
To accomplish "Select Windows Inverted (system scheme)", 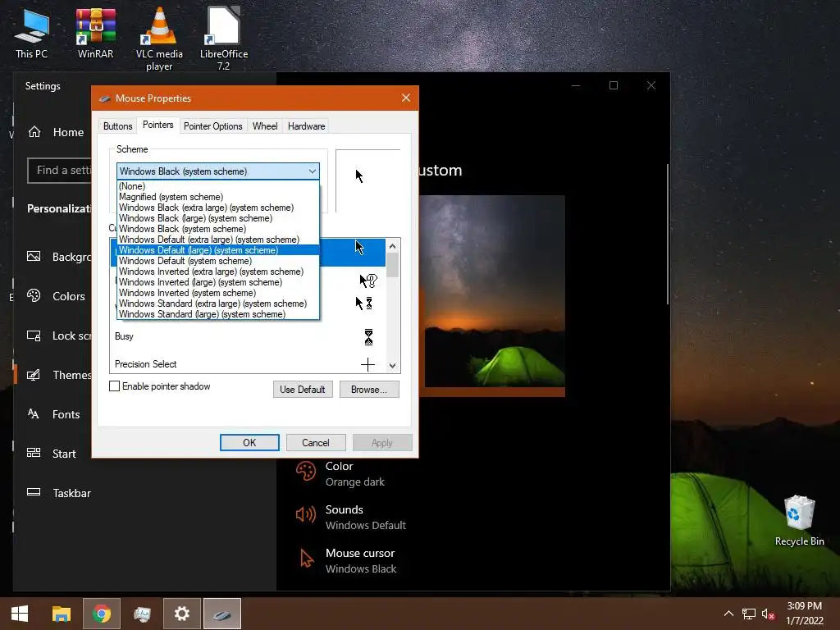I will (x=218, y=293).
